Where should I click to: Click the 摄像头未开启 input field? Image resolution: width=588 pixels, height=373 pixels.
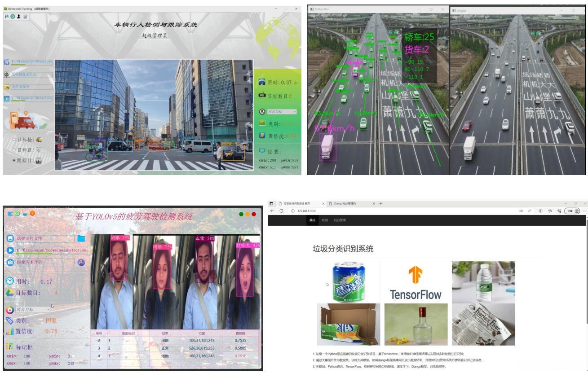point(45,262)
